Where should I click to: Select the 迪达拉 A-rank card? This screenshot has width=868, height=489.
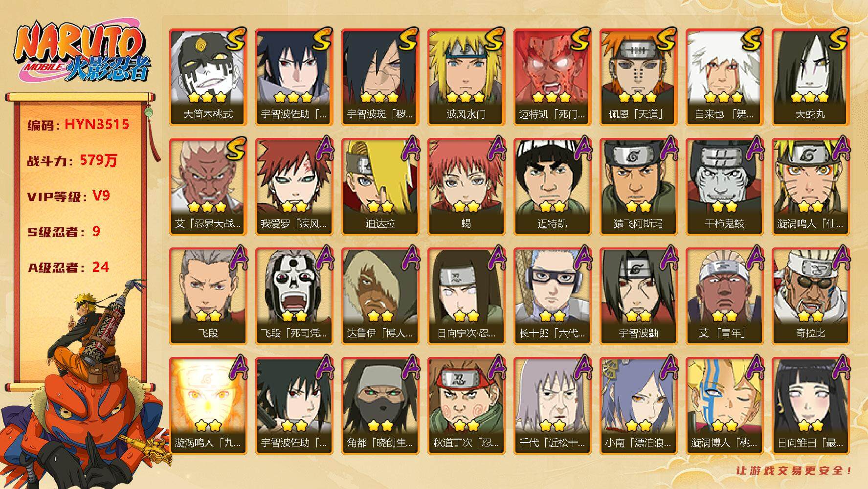(x=380, y=186)
